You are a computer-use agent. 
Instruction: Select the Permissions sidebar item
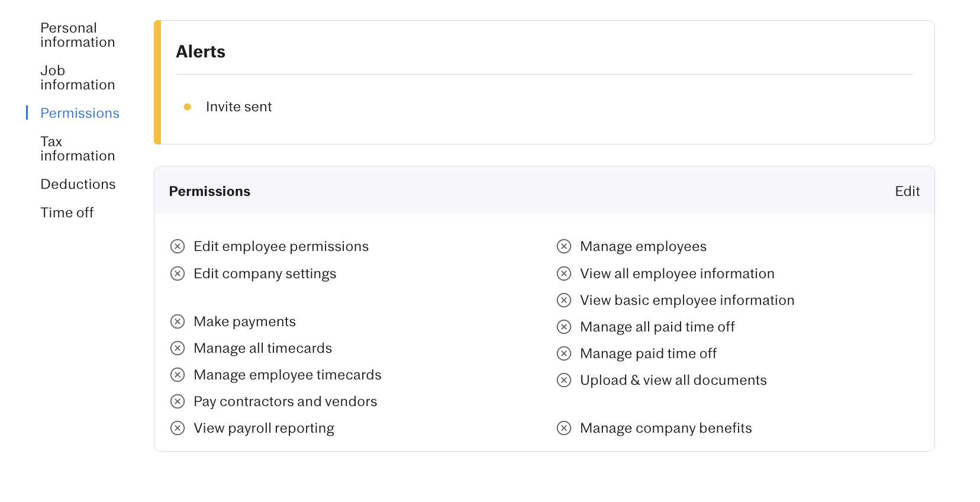80,113
